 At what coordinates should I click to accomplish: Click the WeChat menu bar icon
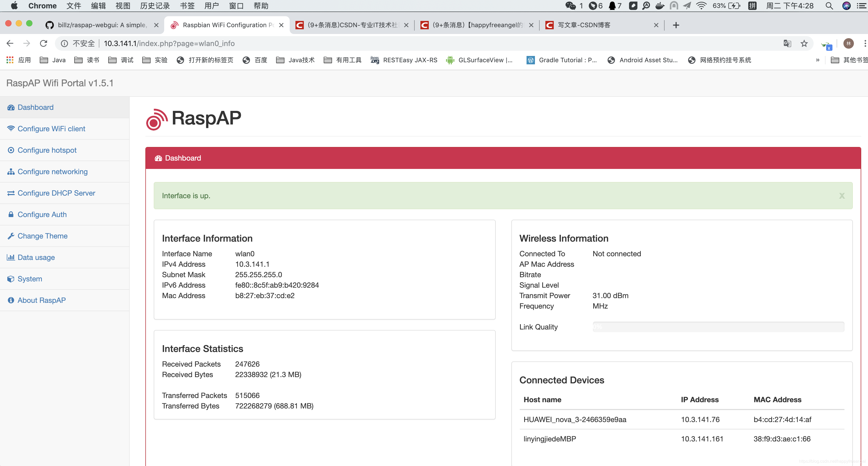tap(570, 6)
